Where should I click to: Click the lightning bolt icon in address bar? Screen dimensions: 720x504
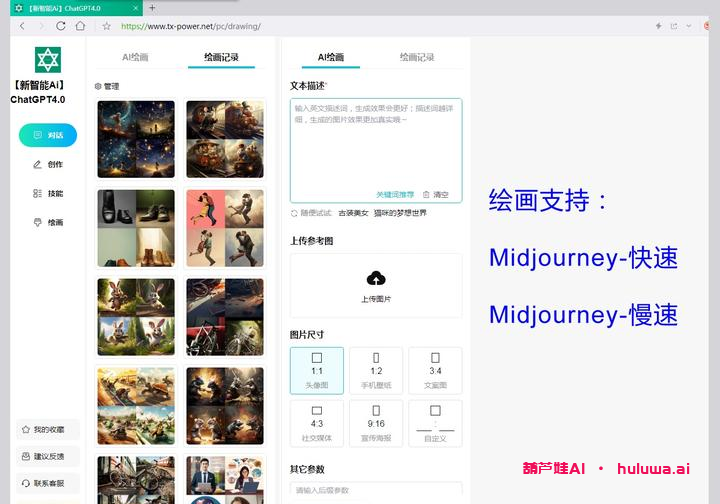click(658, 26)
